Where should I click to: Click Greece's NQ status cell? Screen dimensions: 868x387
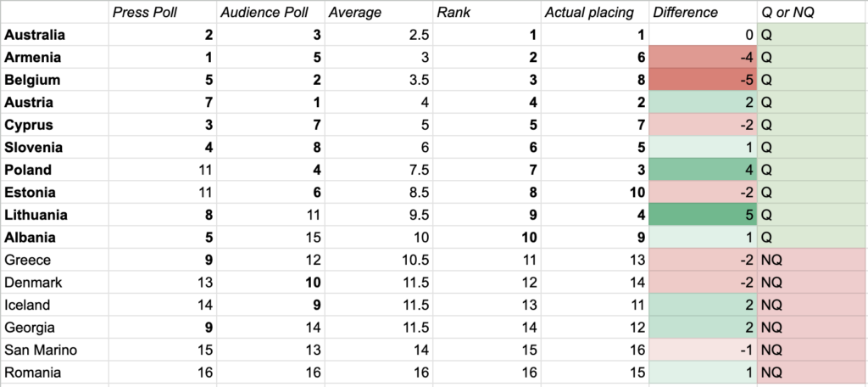811,260
